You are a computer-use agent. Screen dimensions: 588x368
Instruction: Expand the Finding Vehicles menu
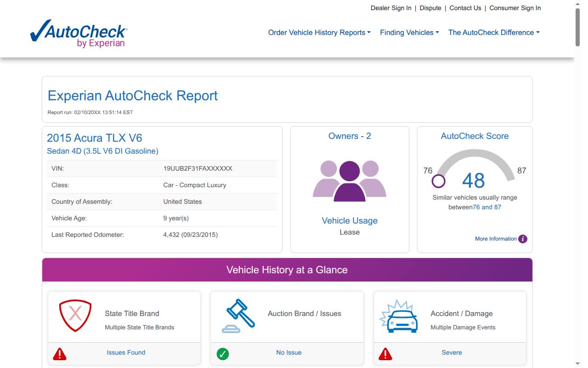(409, 33)
